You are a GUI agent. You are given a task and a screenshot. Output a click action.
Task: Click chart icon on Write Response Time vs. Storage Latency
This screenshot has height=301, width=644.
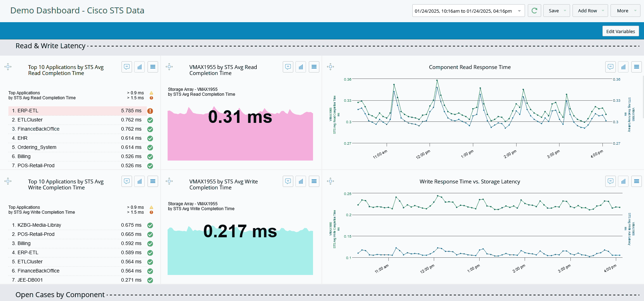click(x=624, y=181)
